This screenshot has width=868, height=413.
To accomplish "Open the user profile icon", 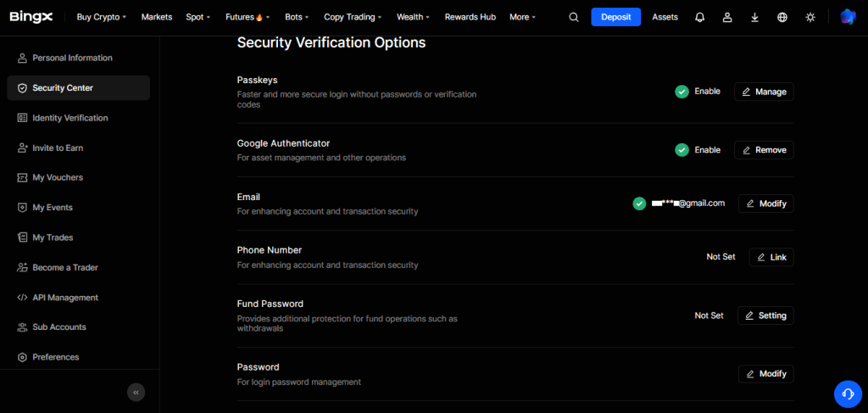I will [x=727, y=17].
